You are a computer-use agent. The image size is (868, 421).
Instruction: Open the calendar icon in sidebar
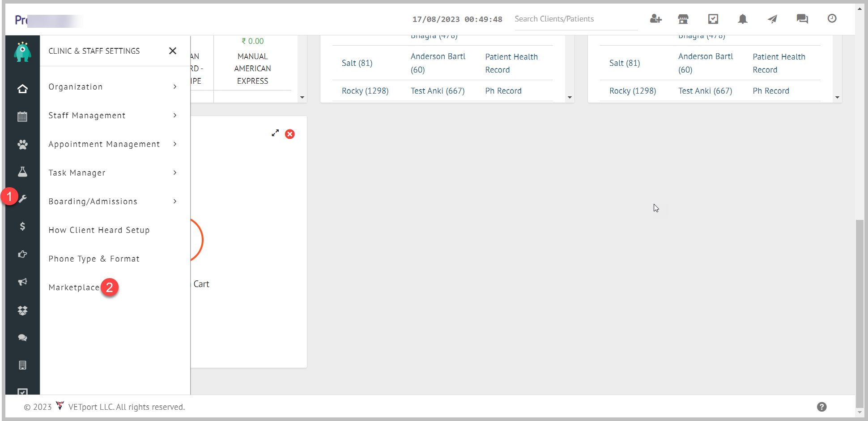pyautogui.click(x=22, y=116)
